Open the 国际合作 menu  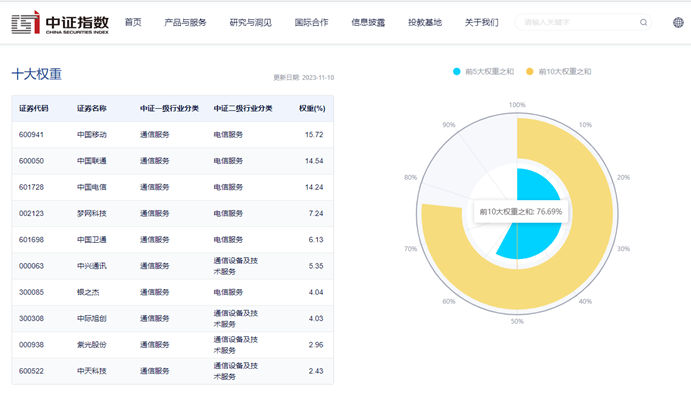coord(311,22)
